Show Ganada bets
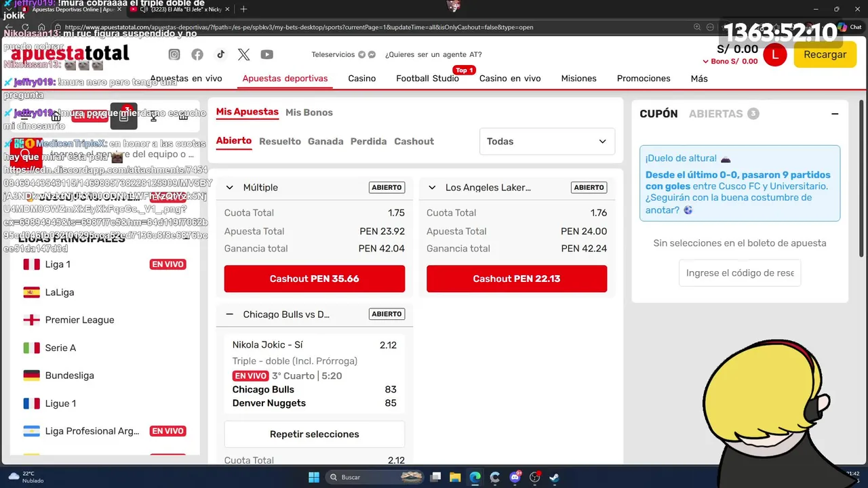Screen dimensions: 868x488 325,142
